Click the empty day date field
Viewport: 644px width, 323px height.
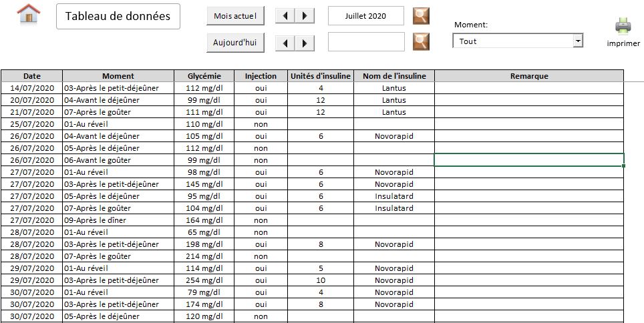tap(366, 42)
